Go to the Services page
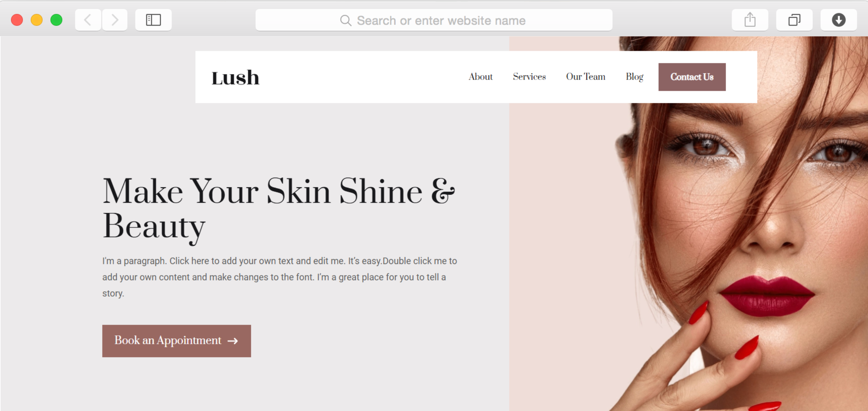Image resolution: width=868 pixels, height=411 pixels. pos(529,77)
